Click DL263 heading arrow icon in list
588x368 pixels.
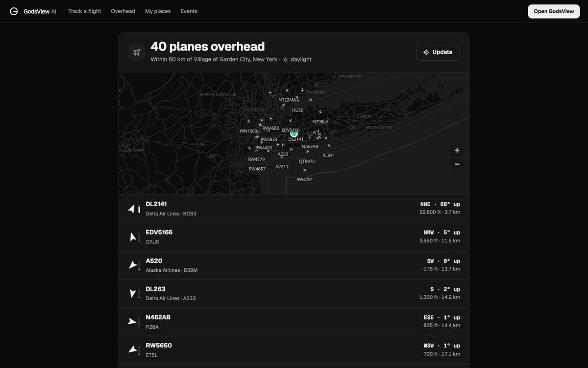point(134,293)
